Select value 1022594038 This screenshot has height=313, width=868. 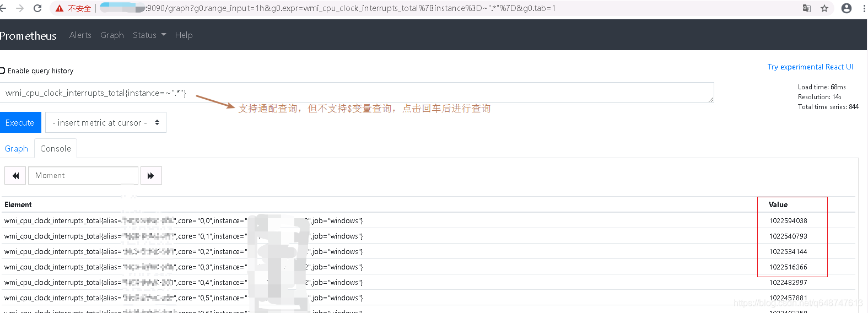[x=788, y=221]
